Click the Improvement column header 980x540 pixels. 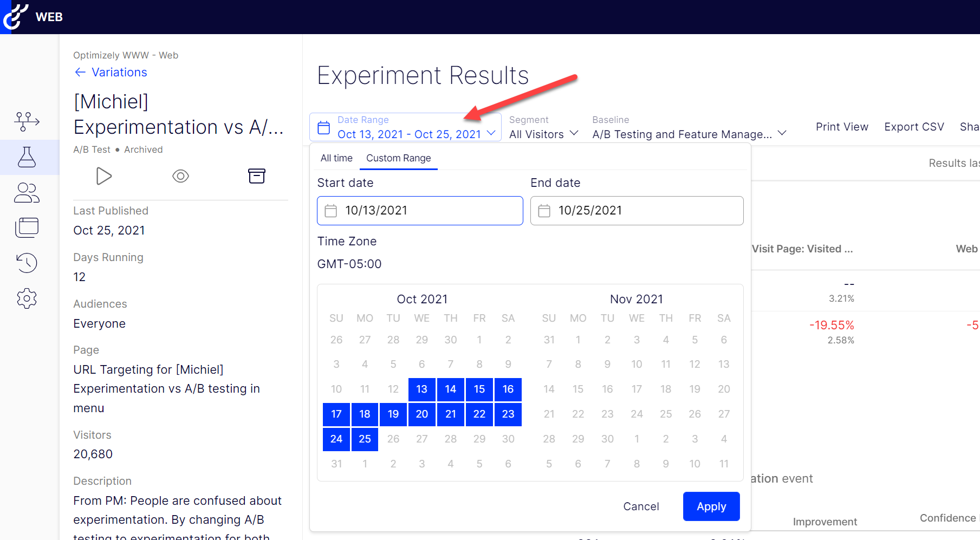[x=825, y=522]
